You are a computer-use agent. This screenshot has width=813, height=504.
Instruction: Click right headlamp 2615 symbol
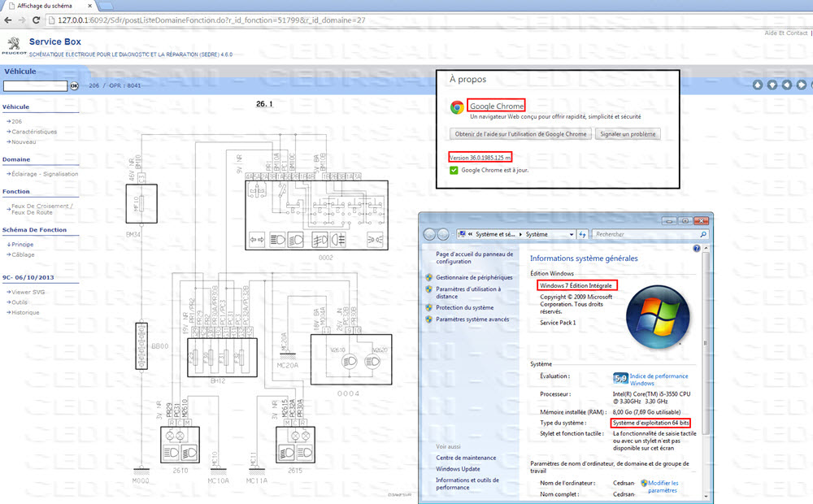(295, 445)
